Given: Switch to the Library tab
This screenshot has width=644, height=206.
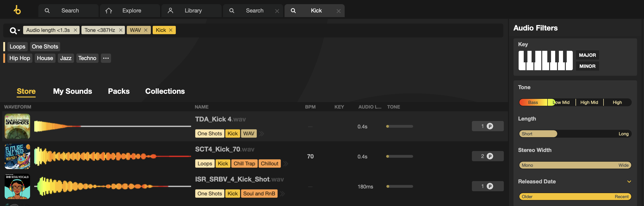Looking at the screenshot, I should click(x=191, y=10).
